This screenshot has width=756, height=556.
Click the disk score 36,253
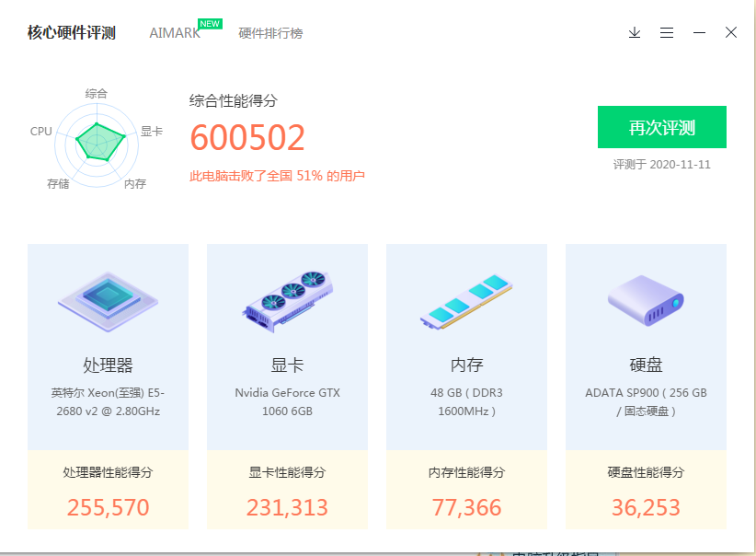tap(646, 508)
